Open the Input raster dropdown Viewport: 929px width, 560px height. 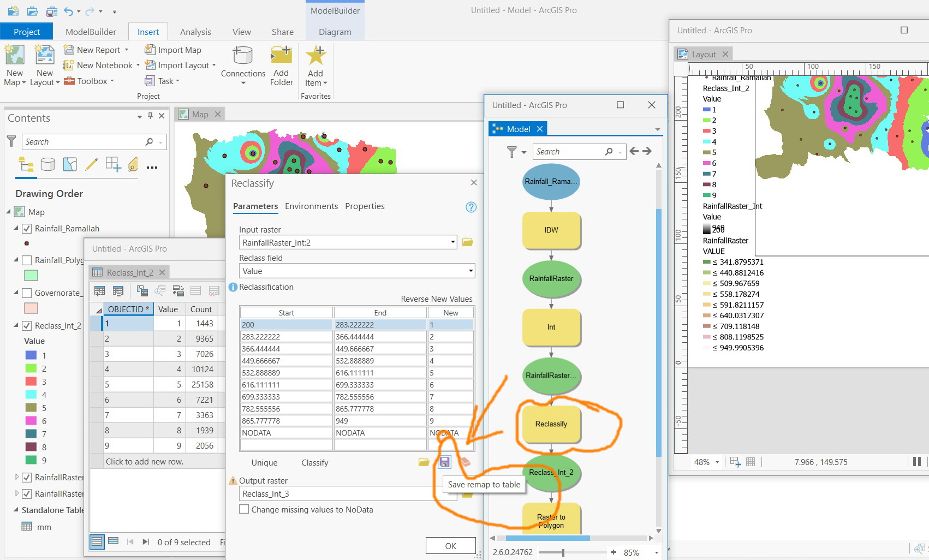[453, 242]
